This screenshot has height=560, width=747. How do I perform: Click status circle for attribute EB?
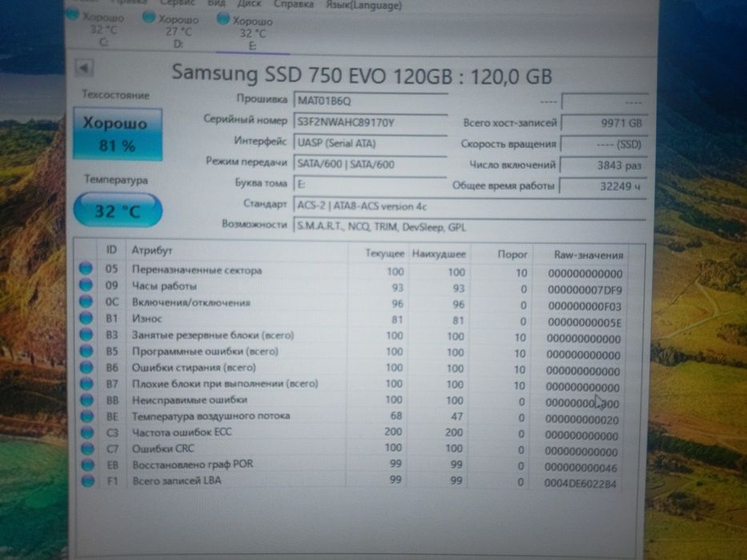point(87,465)
